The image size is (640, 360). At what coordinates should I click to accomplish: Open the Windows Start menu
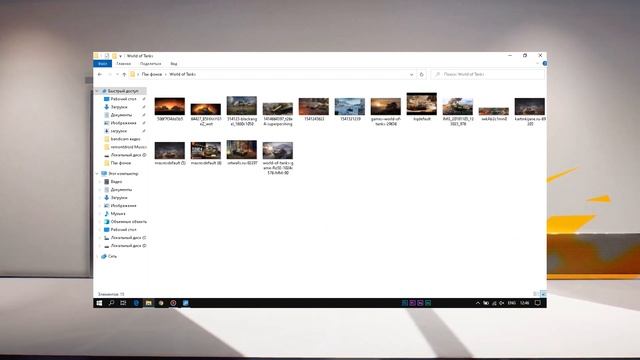click(99, 303)
